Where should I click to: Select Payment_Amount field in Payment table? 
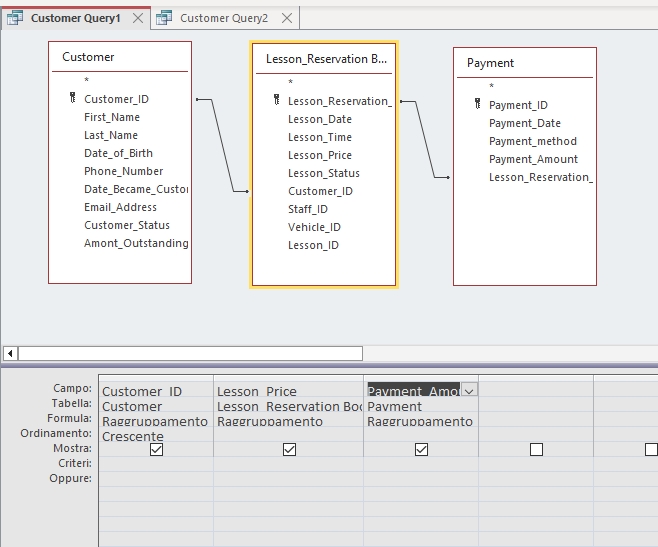(x=533, y=159)
